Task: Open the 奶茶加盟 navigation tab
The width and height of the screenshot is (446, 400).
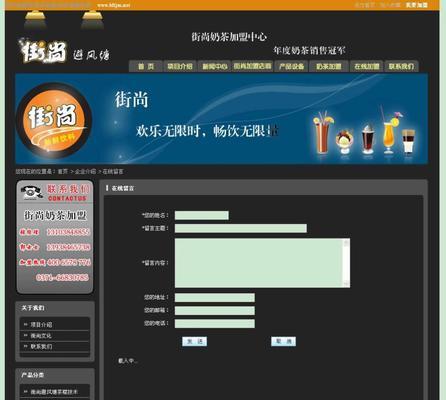Action: pos(329,66)
